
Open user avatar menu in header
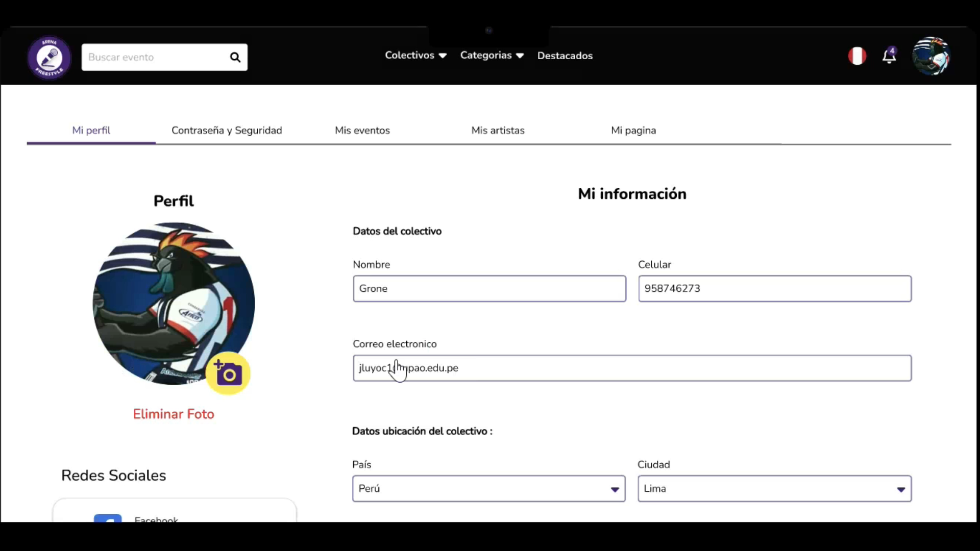(931, 56)
